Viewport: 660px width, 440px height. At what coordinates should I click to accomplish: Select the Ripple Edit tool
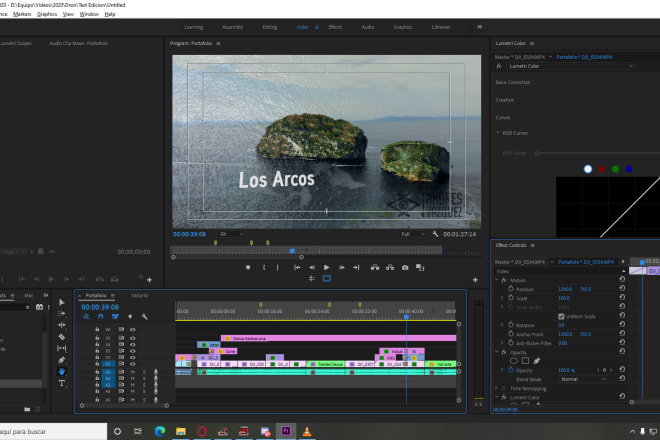(x=62, y=325)
